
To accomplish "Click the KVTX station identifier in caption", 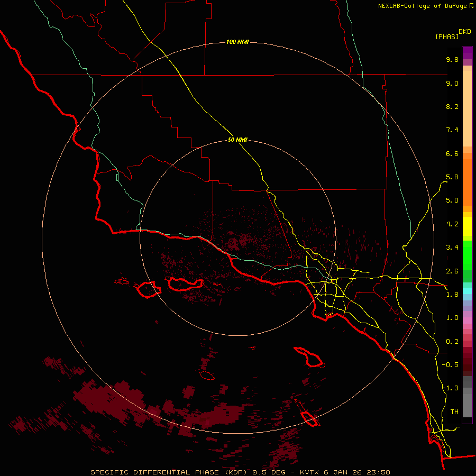I will (x=309, y=472).
